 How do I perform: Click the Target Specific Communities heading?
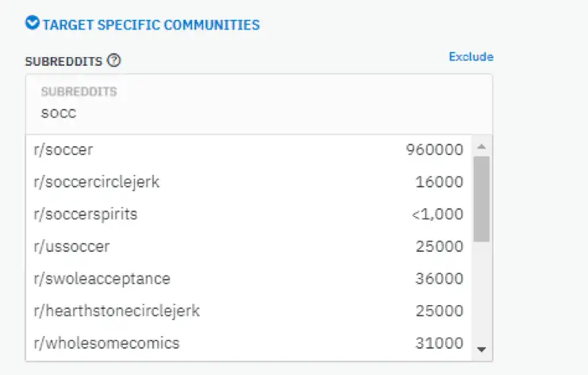coord(151,25)
